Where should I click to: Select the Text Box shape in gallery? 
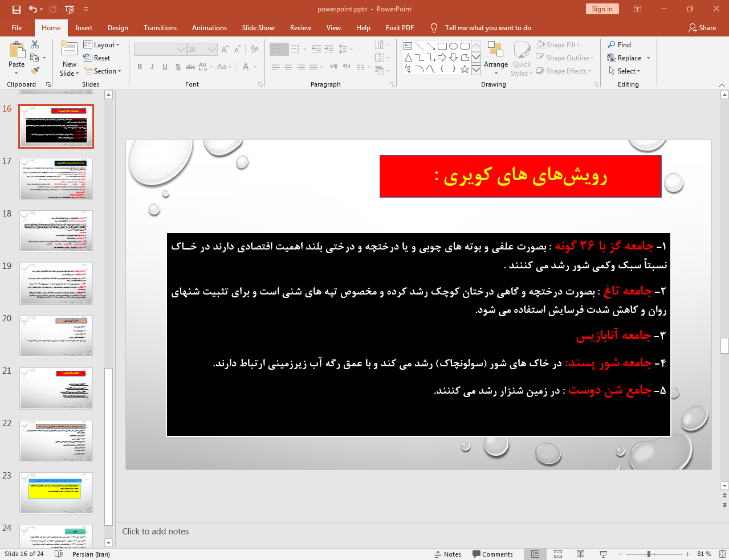pos(408,46)
